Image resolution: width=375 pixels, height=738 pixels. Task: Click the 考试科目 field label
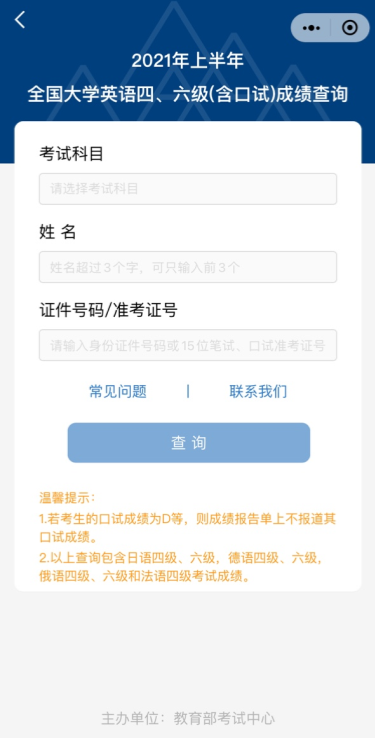[x=72, y=154]
